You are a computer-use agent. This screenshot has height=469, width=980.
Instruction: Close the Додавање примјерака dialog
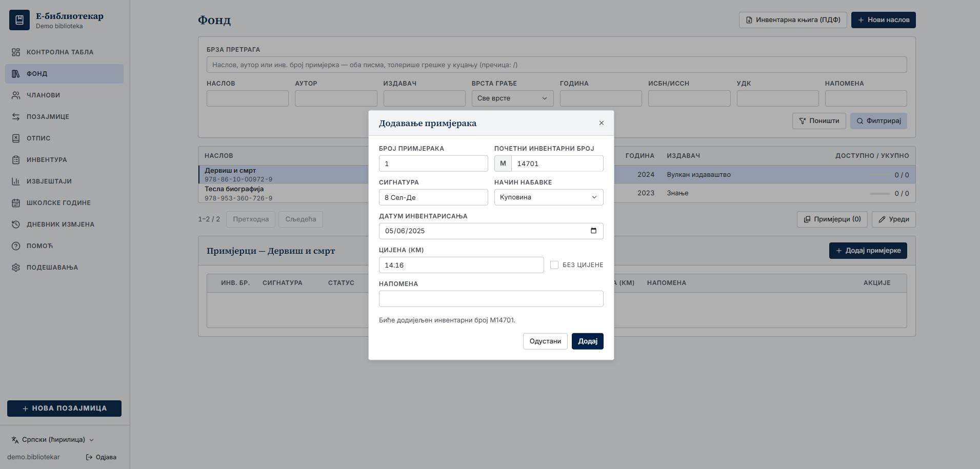[x=602, y=123]
